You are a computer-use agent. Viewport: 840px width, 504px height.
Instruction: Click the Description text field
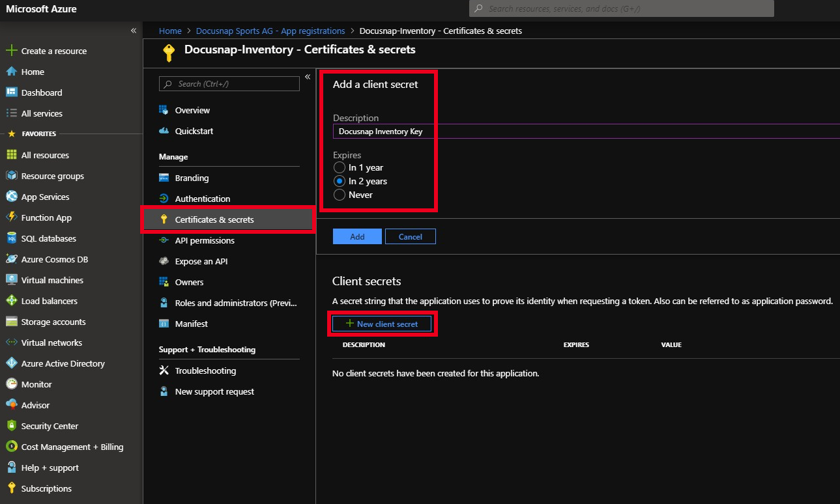pos(587,131)
